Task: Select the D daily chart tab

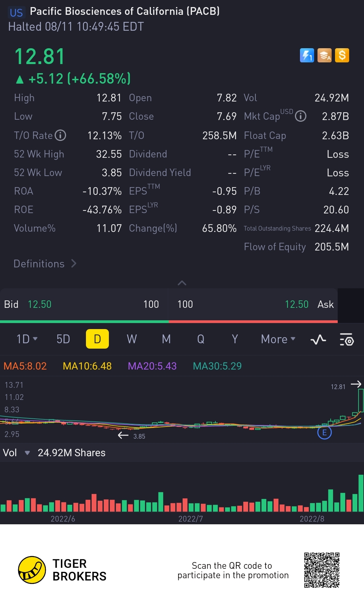Action: tap(97, 339)
